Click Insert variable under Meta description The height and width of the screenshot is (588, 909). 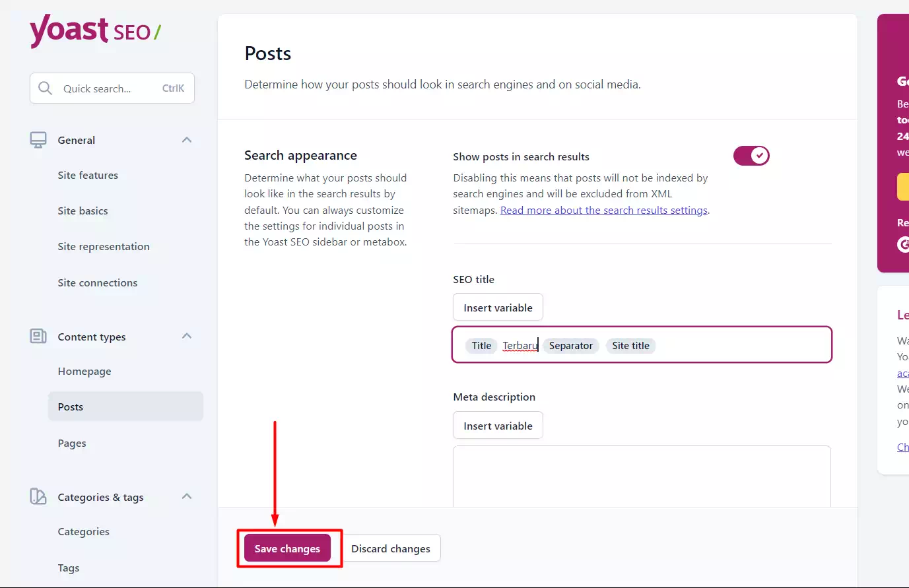tap(498, 426)
